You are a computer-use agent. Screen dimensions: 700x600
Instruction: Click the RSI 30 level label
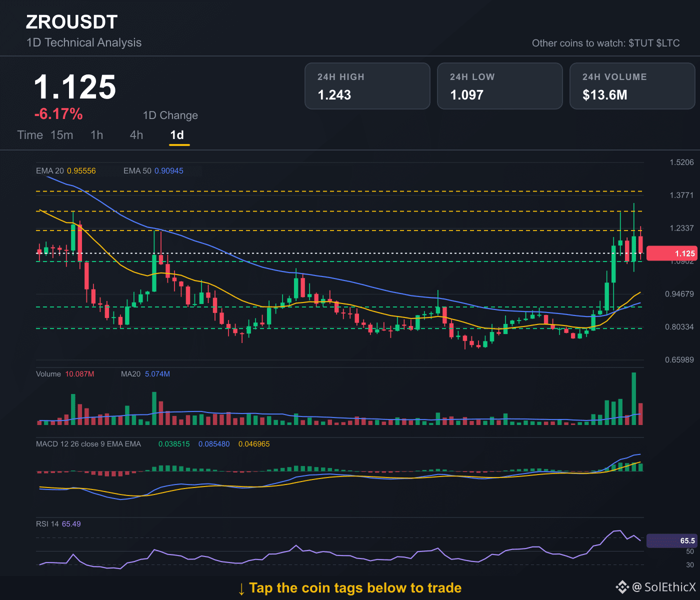click(x=690, y=565)
